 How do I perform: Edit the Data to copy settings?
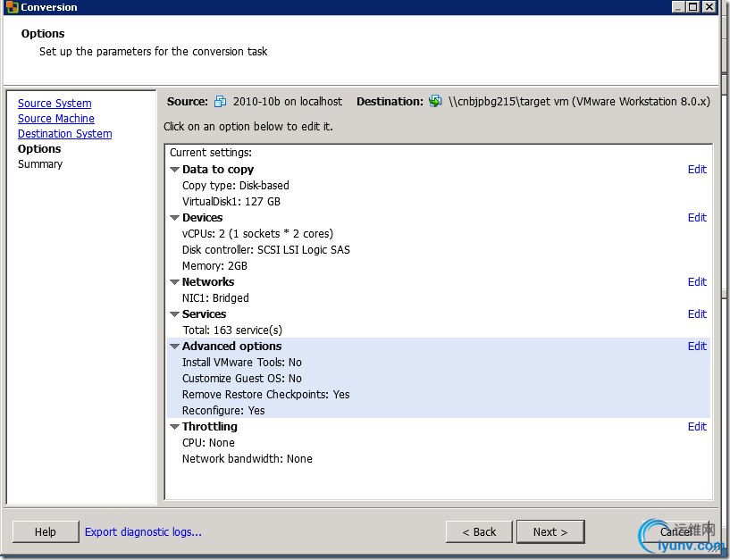pyautogui.click(x=697, y=170)
